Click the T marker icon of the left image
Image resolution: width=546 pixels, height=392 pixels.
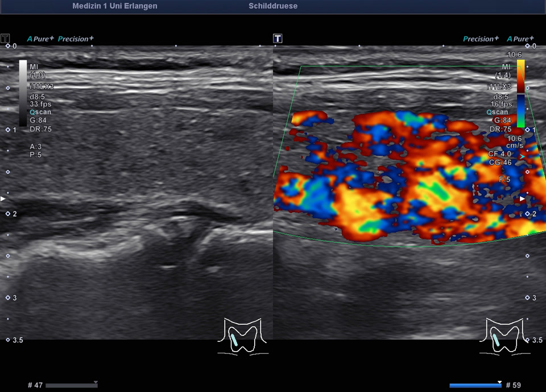(5, 39)
